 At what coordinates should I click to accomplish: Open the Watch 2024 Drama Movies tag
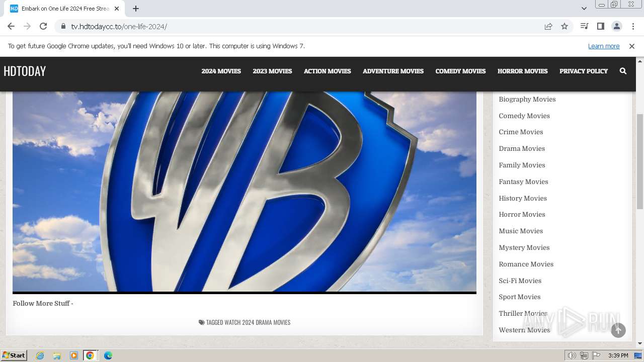(257, 322)
